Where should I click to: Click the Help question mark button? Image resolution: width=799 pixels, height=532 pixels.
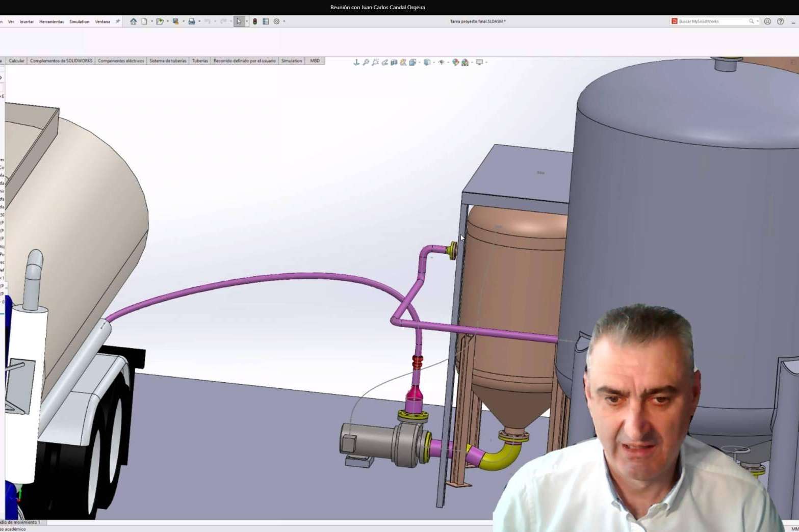(x=780, y=21)
